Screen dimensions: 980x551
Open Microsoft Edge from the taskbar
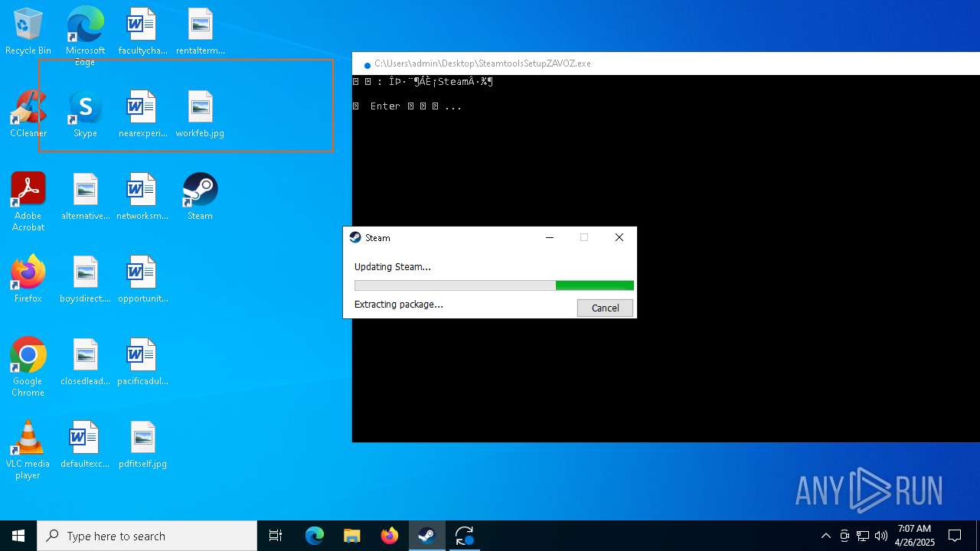pos(315,536)
